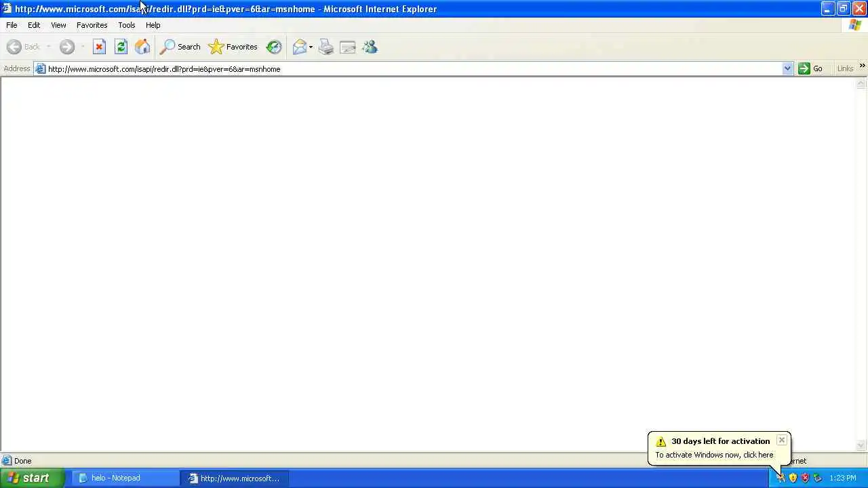Screen dimensions: 868x488
Task: Open the Edit menu
Action: (x=34, y=25)
